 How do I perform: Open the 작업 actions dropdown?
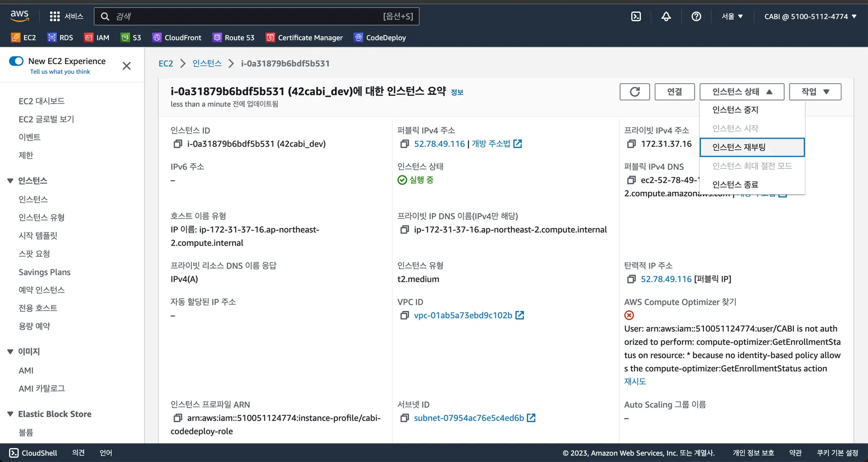pos(815,92)
